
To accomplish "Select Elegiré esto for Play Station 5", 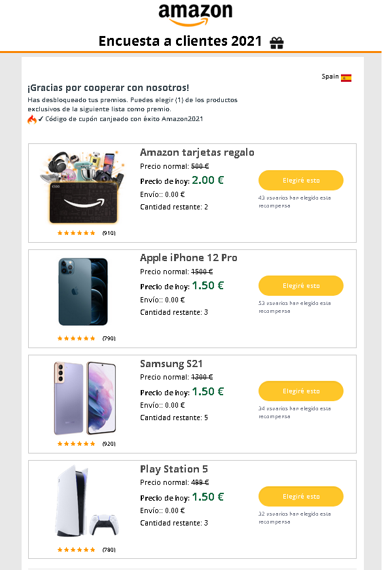I will point(301,496).
